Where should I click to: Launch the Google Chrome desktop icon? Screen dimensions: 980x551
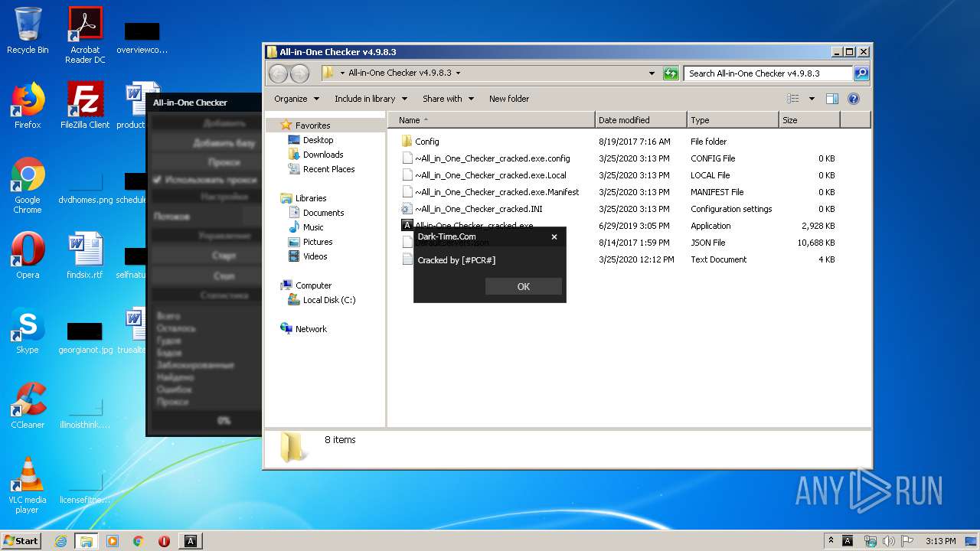[x=28, y=185]
